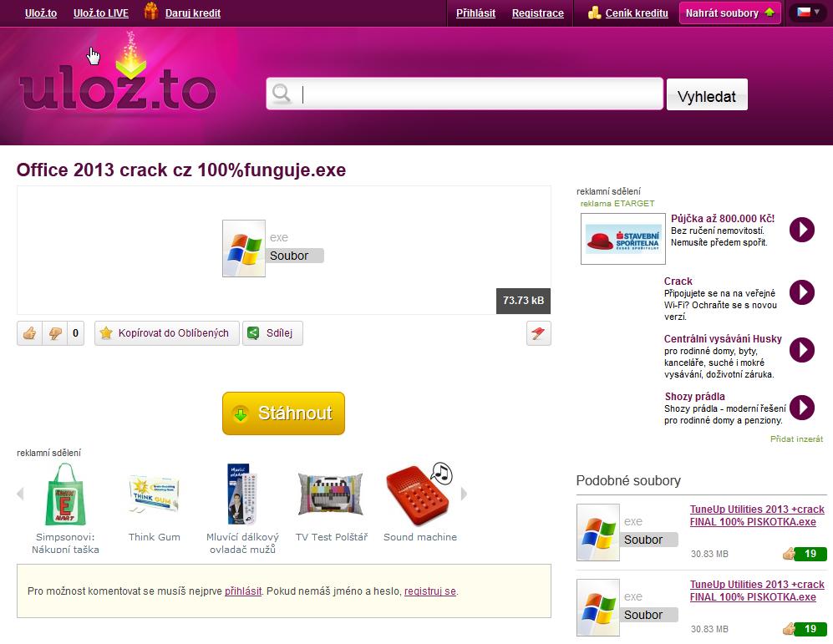Open Daruj kredit menu item
The width and height of the screenshot is (833, 644).
coord(193,13)
